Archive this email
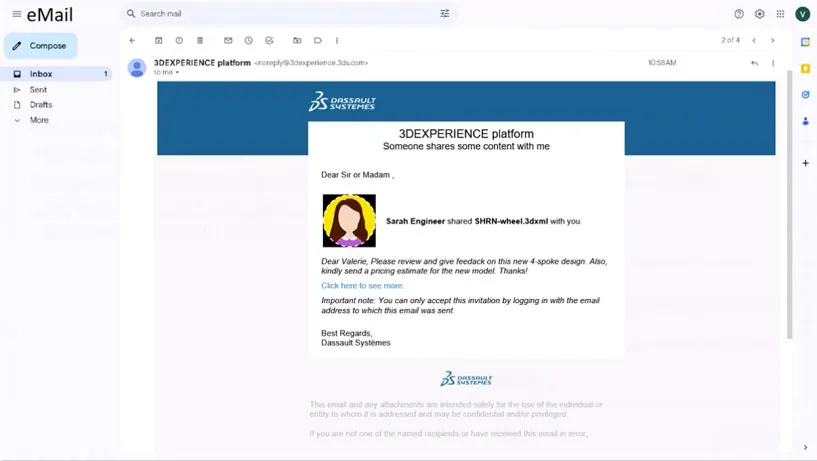 point(158,40)
